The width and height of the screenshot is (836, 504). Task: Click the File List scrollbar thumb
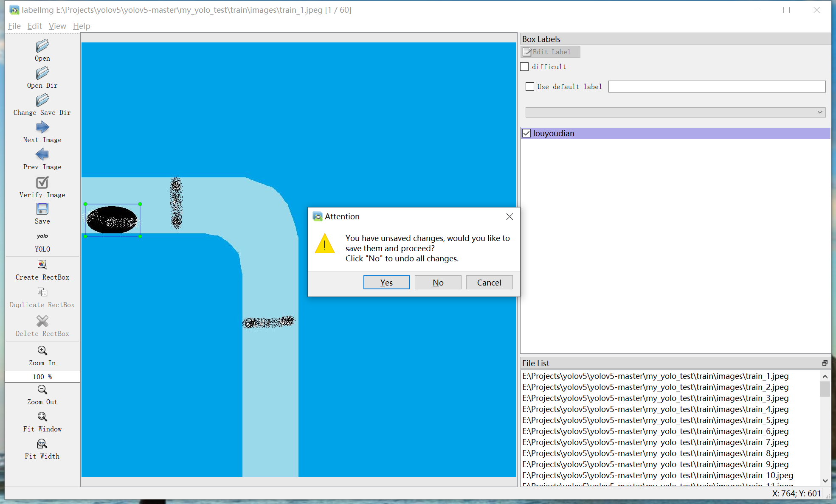click(x=825, y=389)
